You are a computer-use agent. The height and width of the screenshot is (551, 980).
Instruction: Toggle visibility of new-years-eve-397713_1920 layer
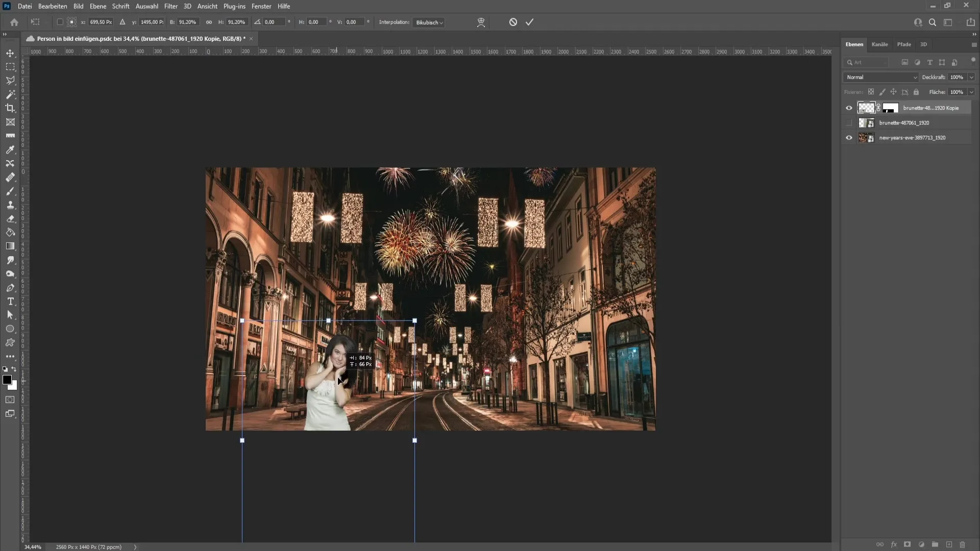tap(849, 137)
